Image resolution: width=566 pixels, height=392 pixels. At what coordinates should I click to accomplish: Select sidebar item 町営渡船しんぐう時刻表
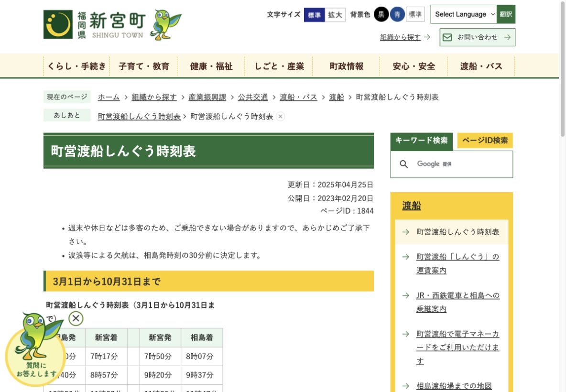coord(452,232)
